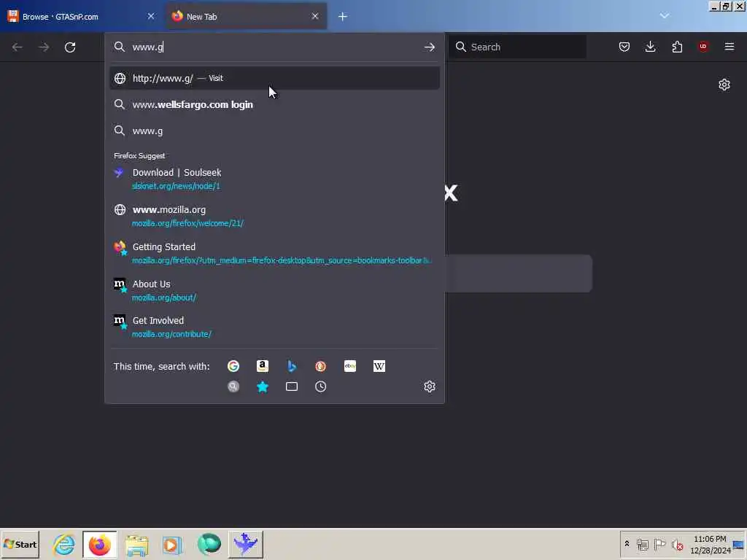This screenshot has height=560, width=747.
Task: Go back one page
Action: click(x=18, y=47)
